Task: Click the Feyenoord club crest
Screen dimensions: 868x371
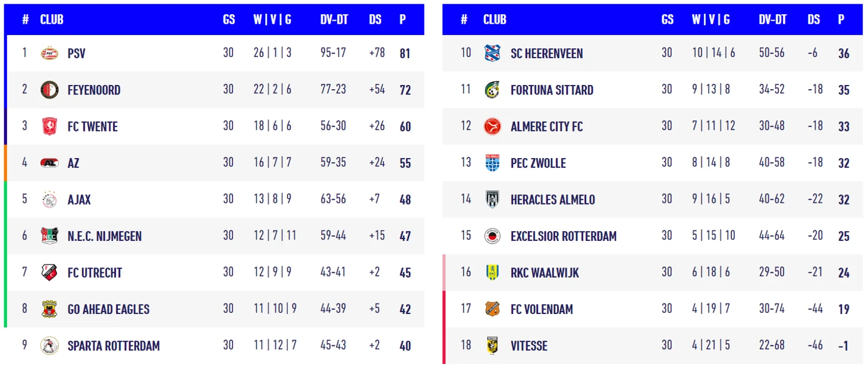Action: click(x=49, y=90)
